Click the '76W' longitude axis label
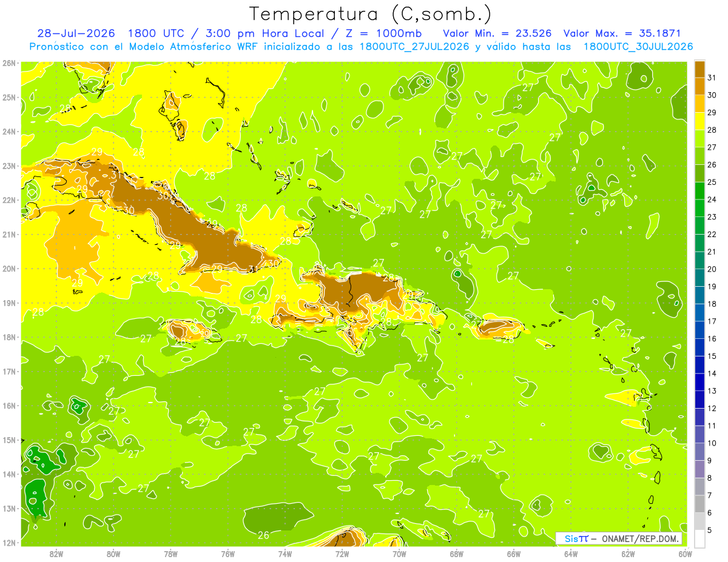 click(x=227, y=554)
